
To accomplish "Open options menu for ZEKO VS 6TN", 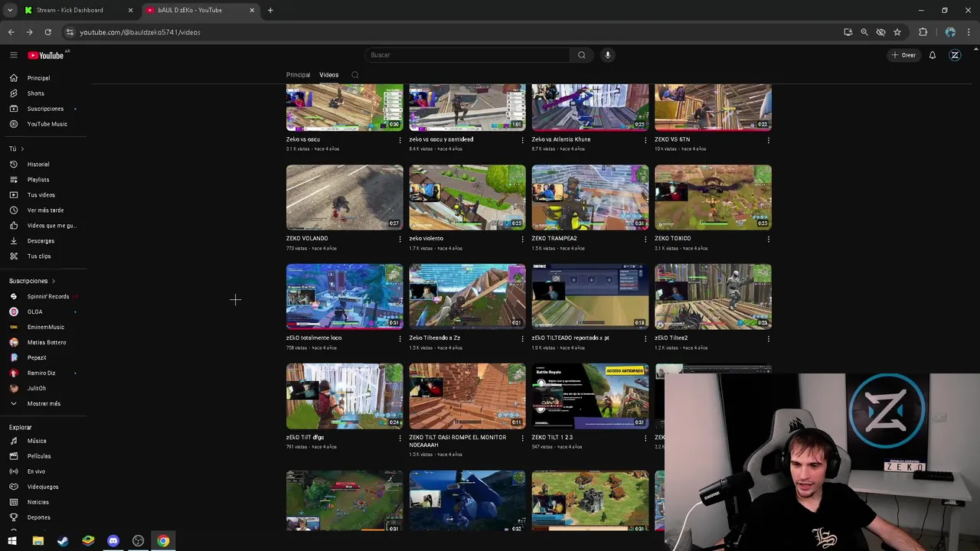I will click(x=768, y=140).
